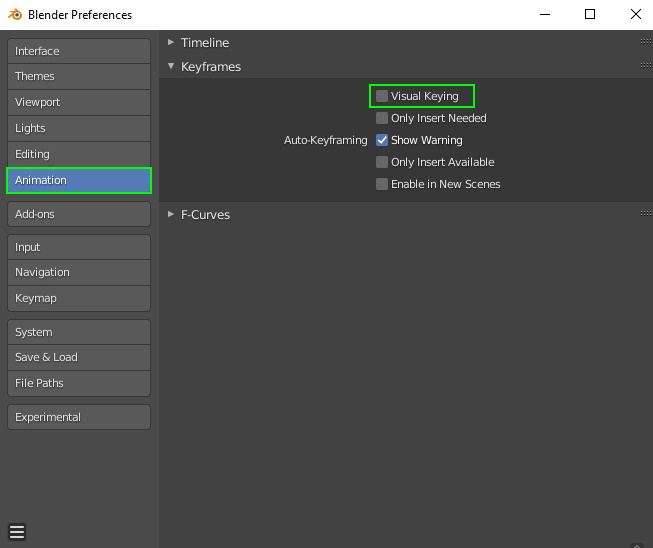Switch to Save & Load tab
Image resolution: width=653 pixels, height=548 pixels.
(x=79, y=358)
